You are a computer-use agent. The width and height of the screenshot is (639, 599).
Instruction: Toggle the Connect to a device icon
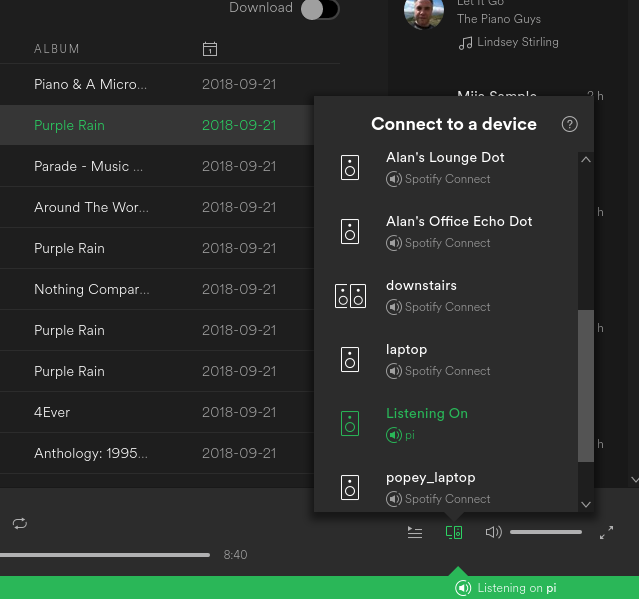454,532
